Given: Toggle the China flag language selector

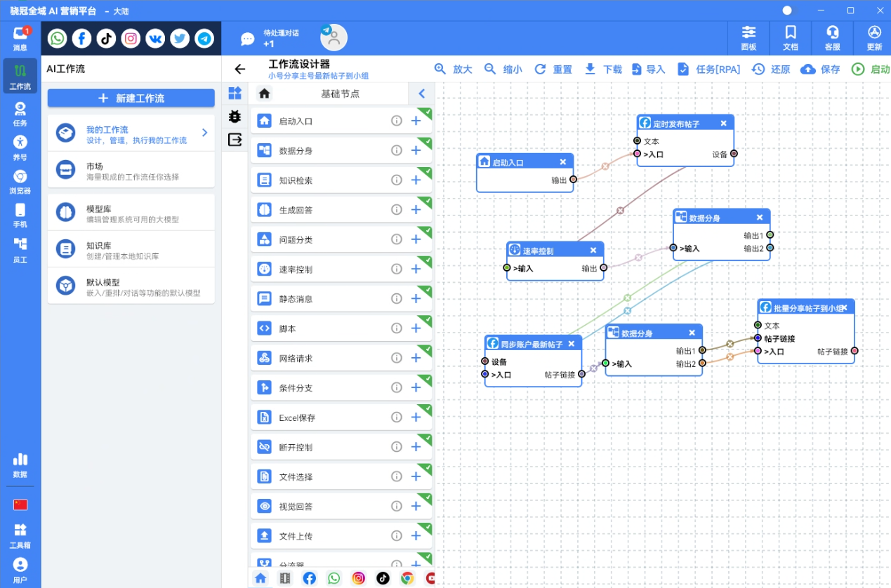Looking at the screenshot, I should click(x=20, y=505).
